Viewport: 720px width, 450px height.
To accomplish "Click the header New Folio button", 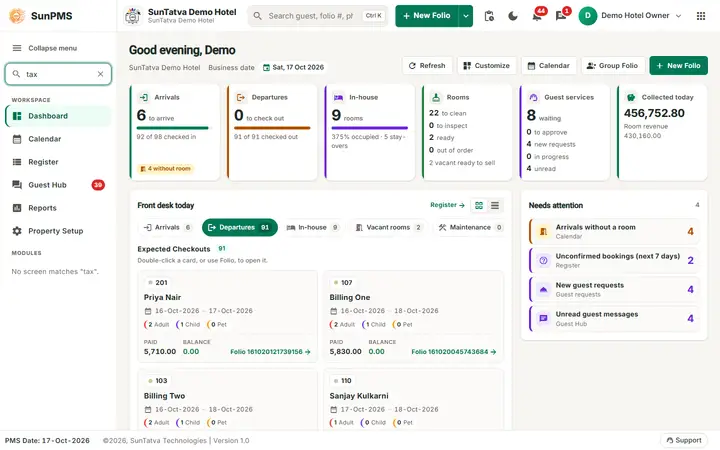I will tap(427, 16).
